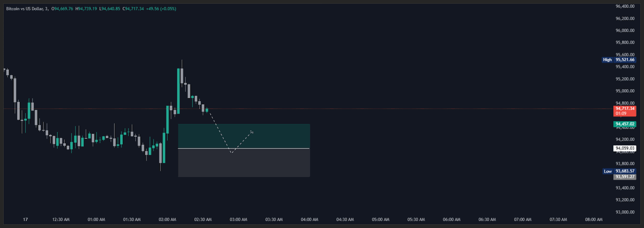Click 02:00 AM on the time axis

pos(167,219)
